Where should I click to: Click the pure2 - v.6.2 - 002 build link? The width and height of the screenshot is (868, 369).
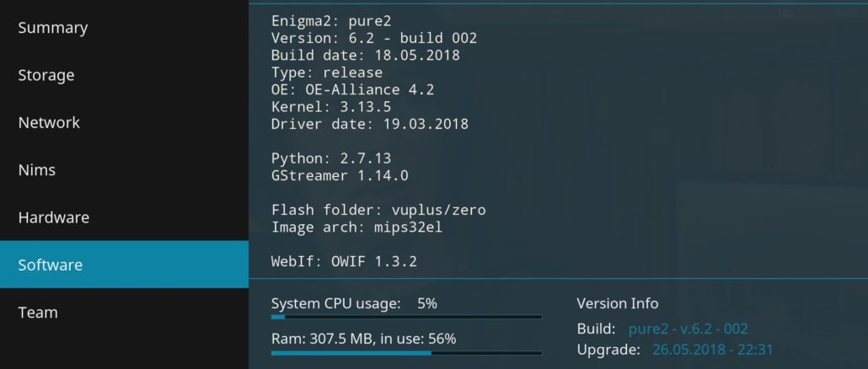pos(688,329)
